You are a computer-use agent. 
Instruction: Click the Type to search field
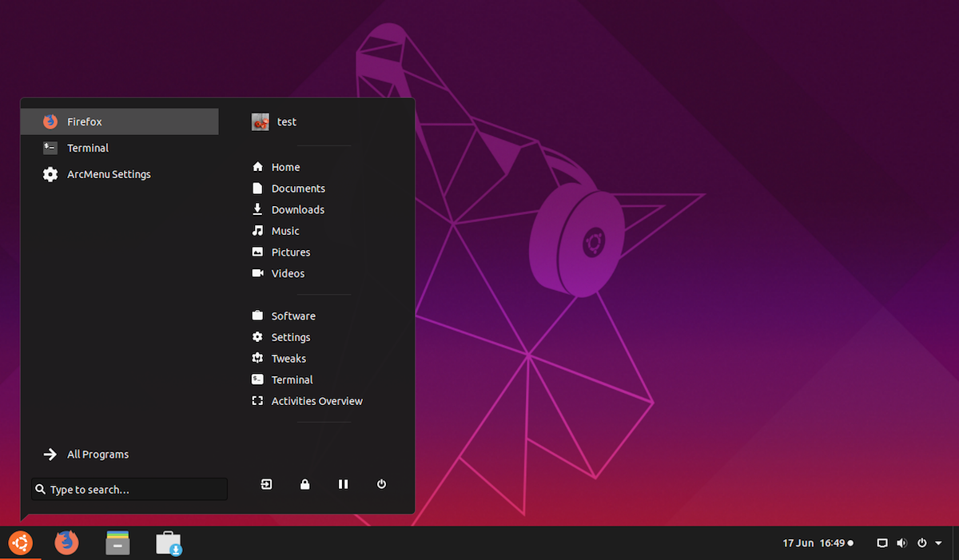click(129, 489)
